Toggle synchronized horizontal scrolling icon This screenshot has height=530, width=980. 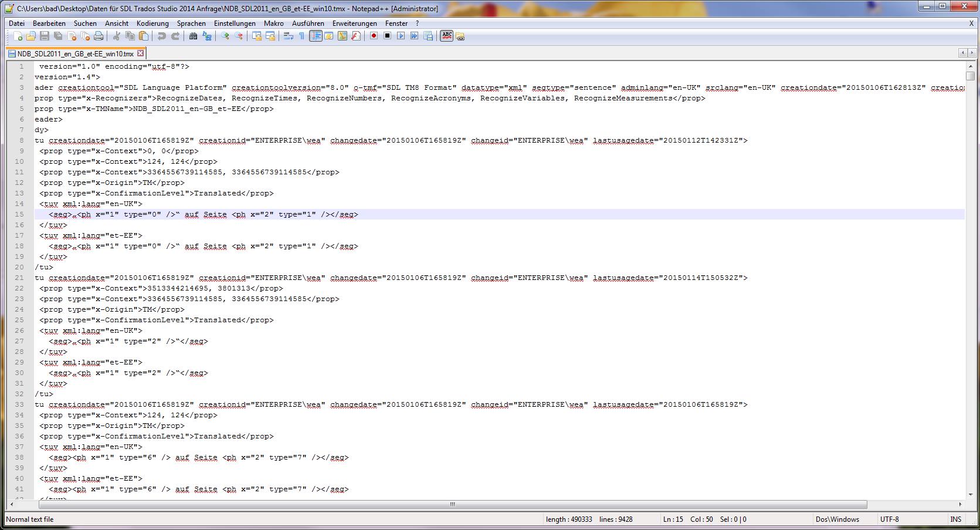[x=270, y=36]
